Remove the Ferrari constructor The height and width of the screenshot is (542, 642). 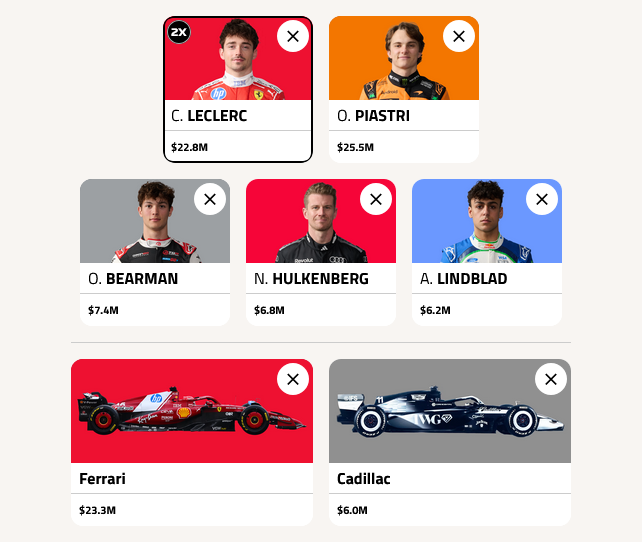pyautogui.click(x=293, y=379)
